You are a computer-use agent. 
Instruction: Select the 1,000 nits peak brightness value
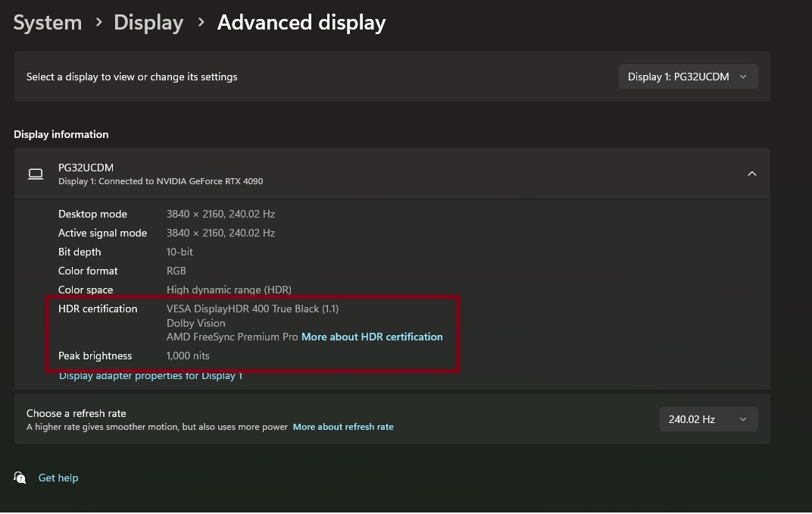[188, 356]
